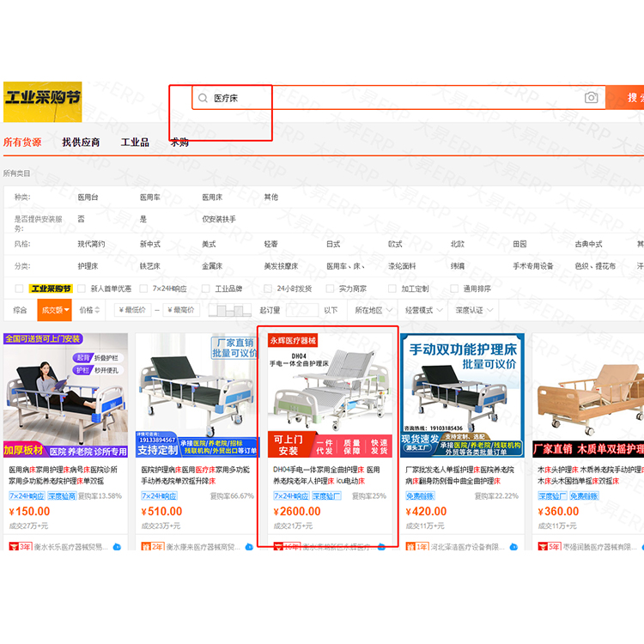This screenshot has width=644, height=644.
Task: Click the 医疗床 search input field
Action: coord(398,97)
